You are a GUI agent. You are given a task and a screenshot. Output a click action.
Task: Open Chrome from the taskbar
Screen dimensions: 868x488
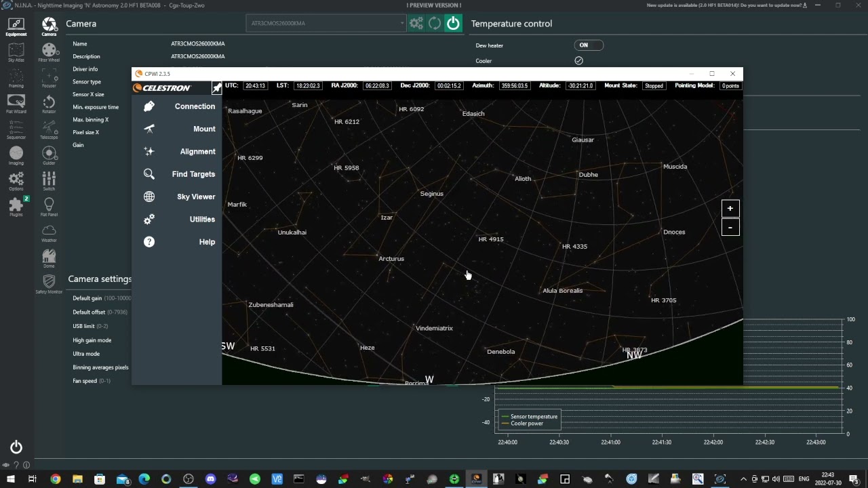(56, 479)
